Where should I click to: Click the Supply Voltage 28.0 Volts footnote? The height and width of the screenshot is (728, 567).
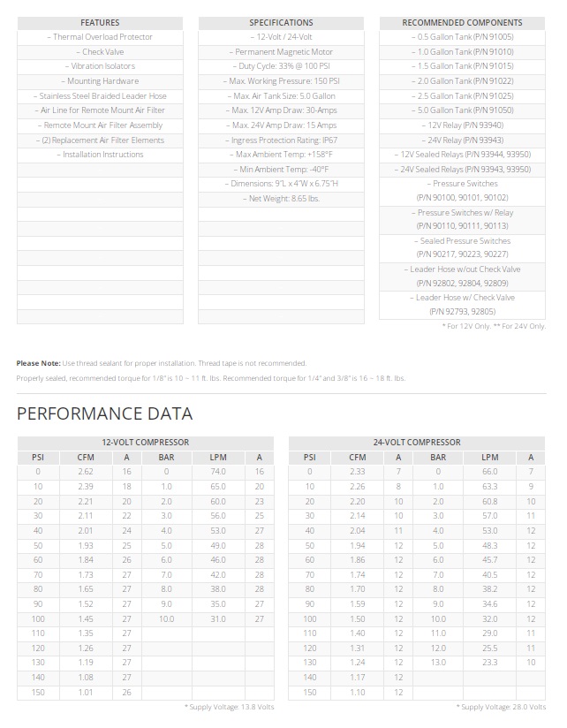click(x=500, y=707)
